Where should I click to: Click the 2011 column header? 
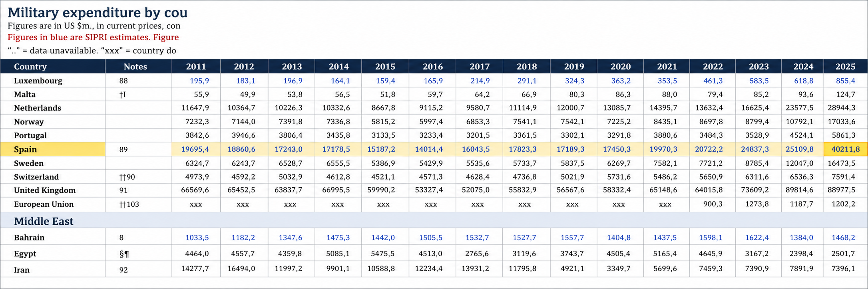196,67
